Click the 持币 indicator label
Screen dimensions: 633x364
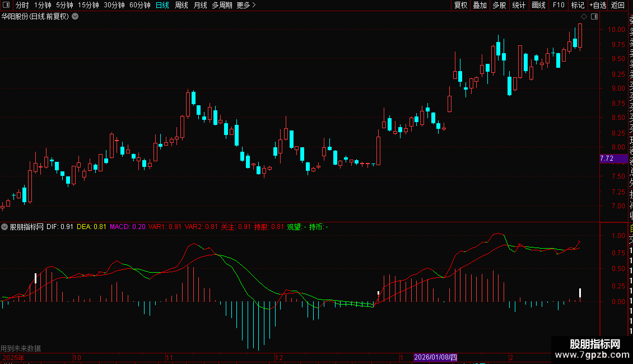pyautogui.click(x=318, y=227)
